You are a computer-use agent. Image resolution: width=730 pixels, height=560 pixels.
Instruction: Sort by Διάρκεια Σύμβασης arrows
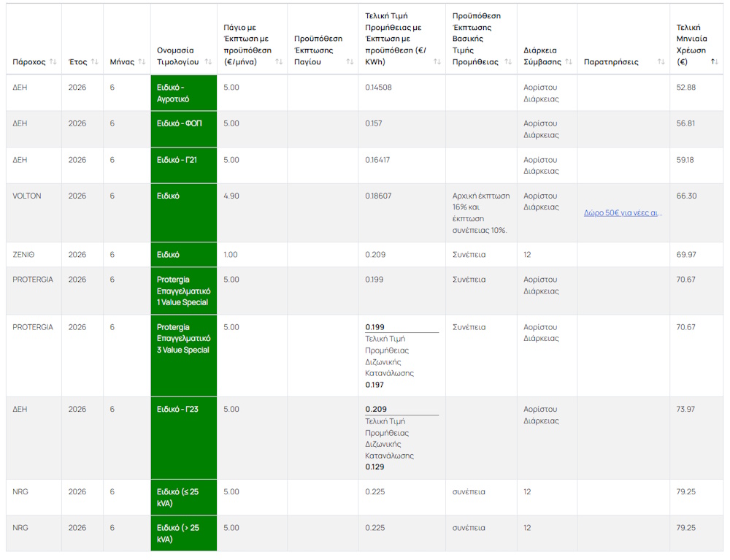pyautogui.click(x=569, y=62)
